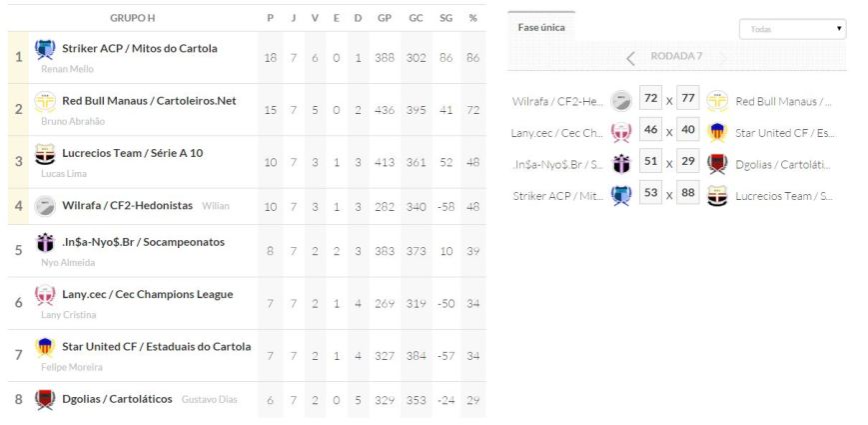
Task: Click Wilrafa score 72 box
Action: [x=650, y=100]
